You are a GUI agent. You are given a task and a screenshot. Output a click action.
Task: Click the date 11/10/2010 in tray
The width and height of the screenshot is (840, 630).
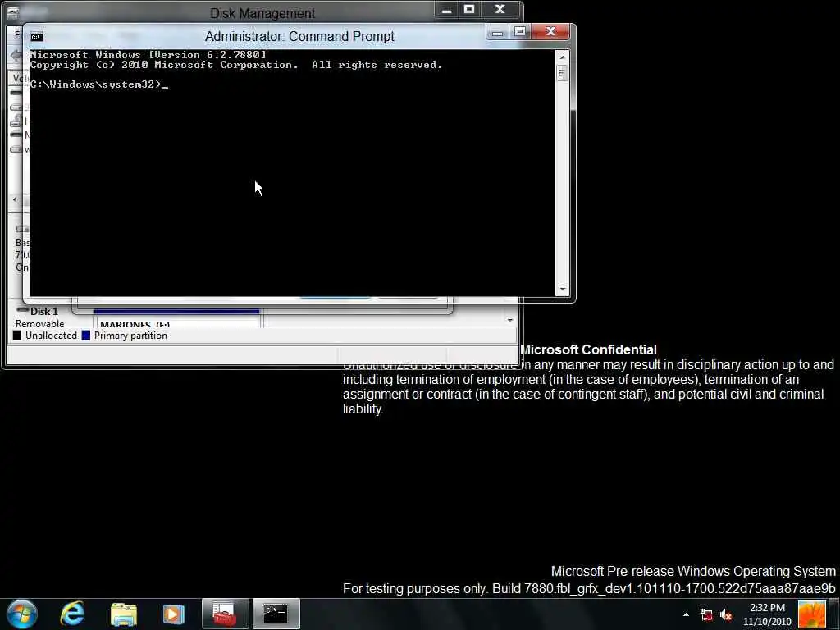[767, 622]
